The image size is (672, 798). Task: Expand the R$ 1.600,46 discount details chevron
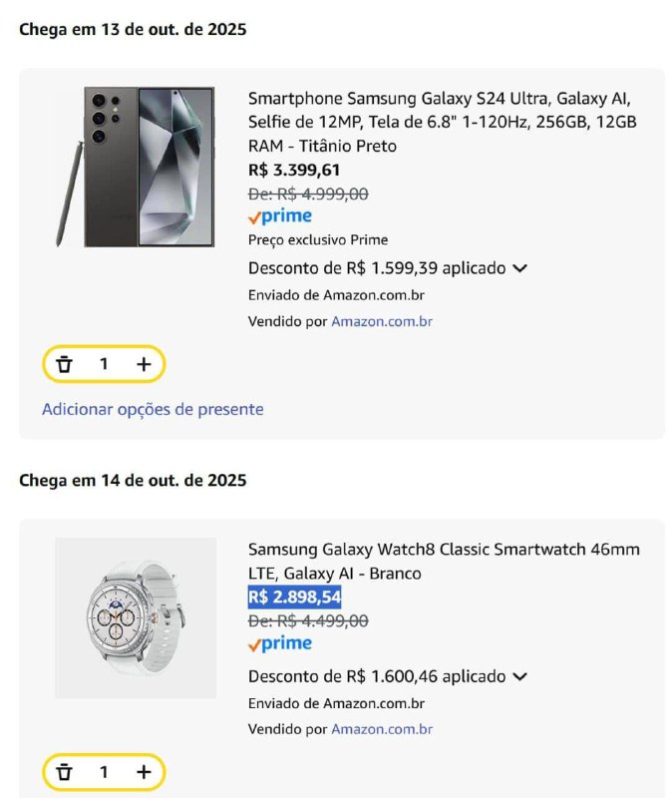point(519,676)
